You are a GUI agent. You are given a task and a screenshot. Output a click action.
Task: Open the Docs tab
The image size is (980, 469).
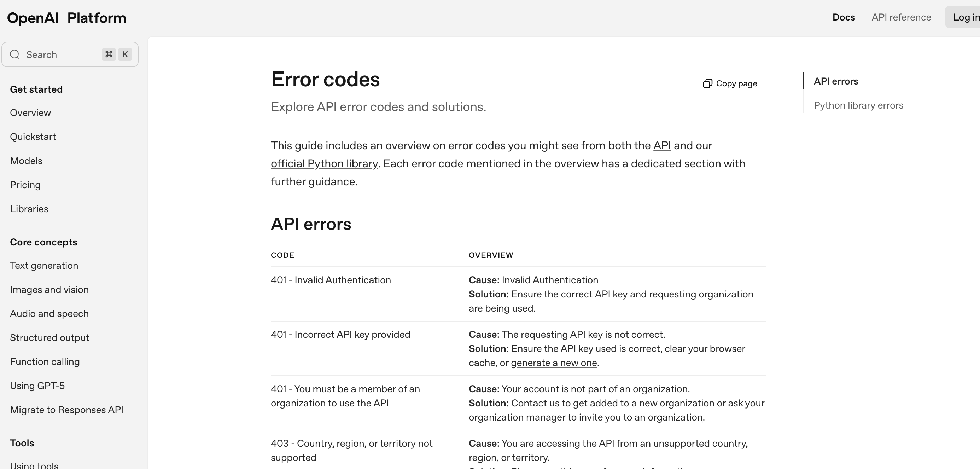[x=844, y=17]
